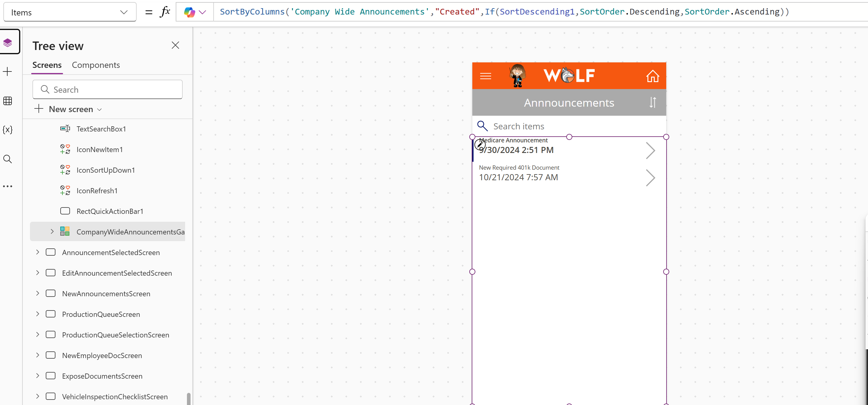Select ProductionQueueScreen in the tree
868x405 pixels.
101,314
